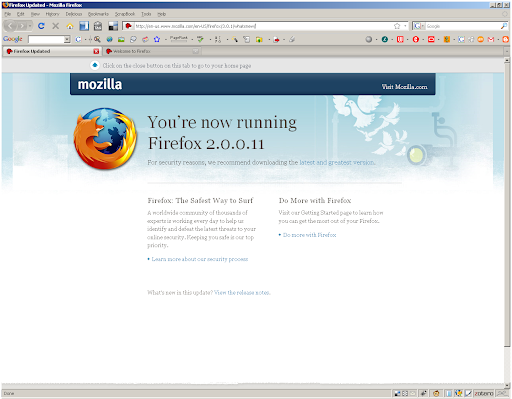Open the search engine selector dropdown

[x=419, y=26]
